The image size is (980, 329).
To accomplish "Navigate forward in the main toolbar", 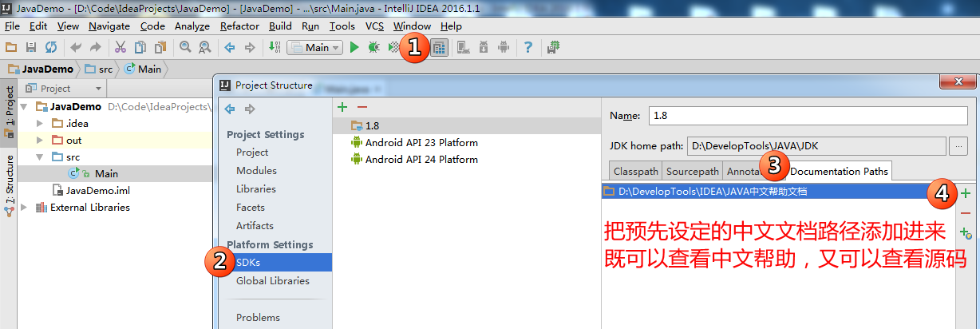I will (x=250, y=47).
